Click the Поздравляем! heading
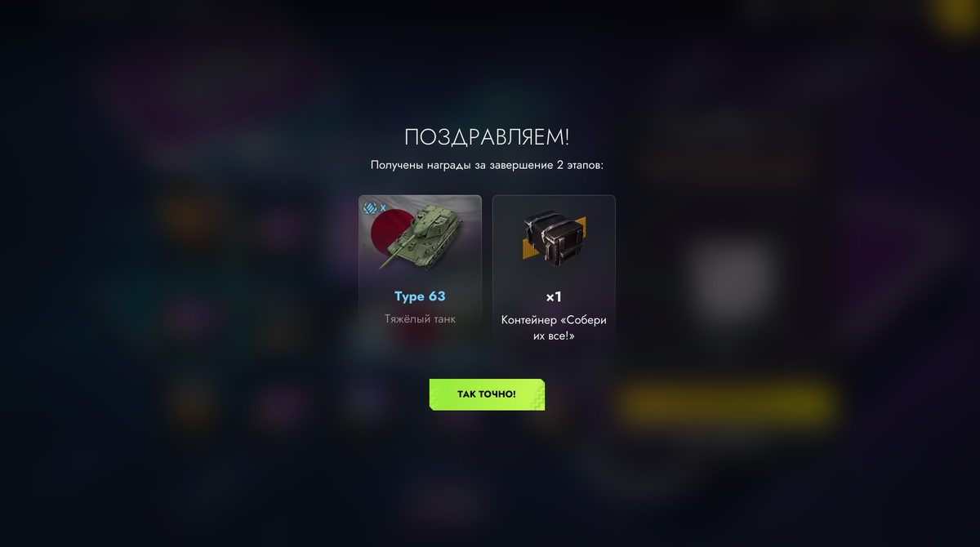 click(x=487, y=137)
